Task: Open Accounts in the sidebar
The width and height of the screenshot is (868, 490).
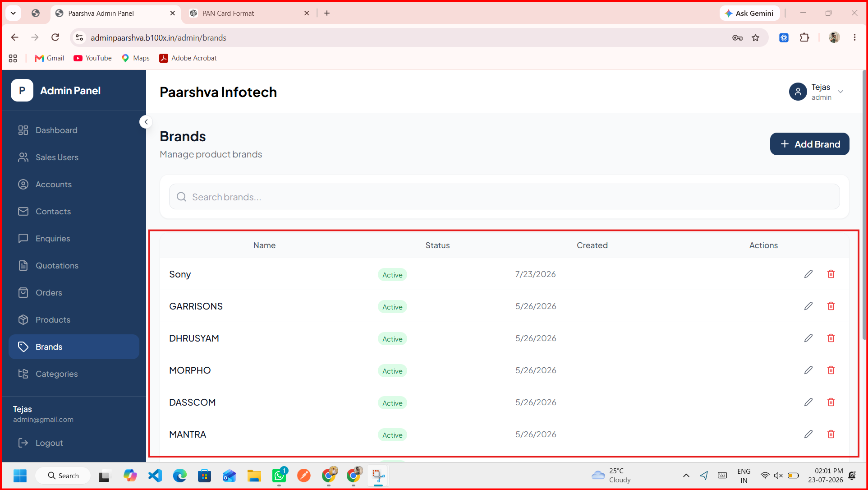Action: pos(74,185)
